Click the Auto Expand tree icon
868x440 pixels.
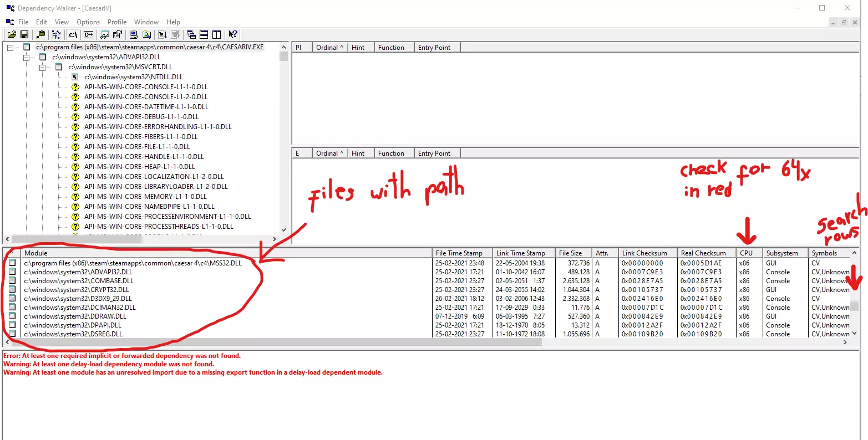pyautogui.click(x=56, y=34)
